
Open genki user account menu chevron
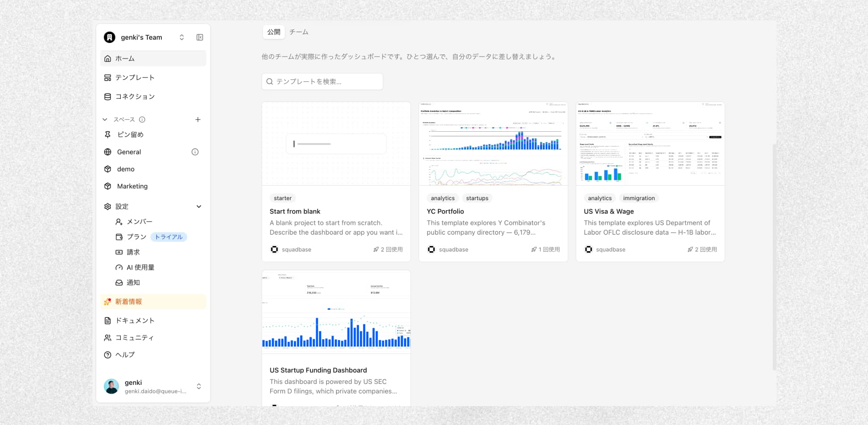(x=199, y=386)
